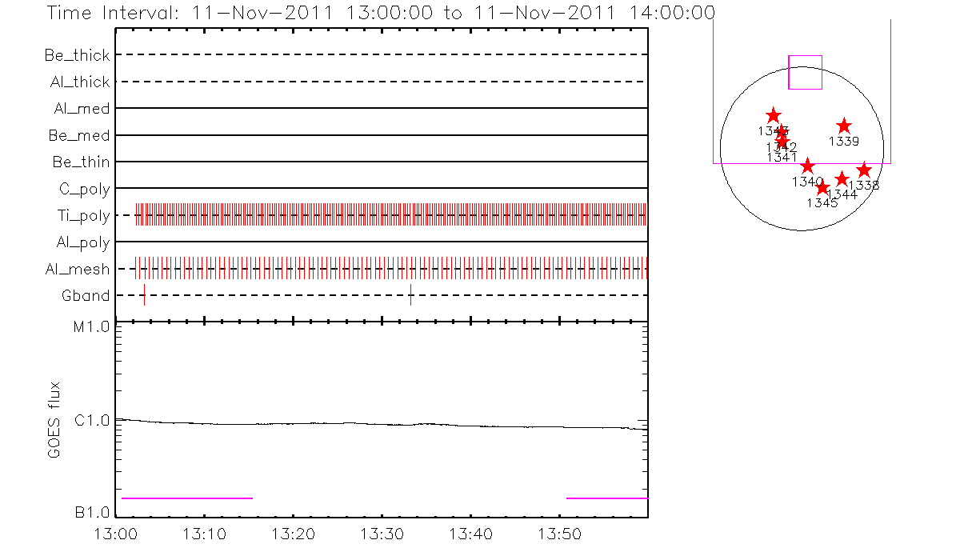
Task: Click the '13:00' time axis label
Action: click(117, 534)
